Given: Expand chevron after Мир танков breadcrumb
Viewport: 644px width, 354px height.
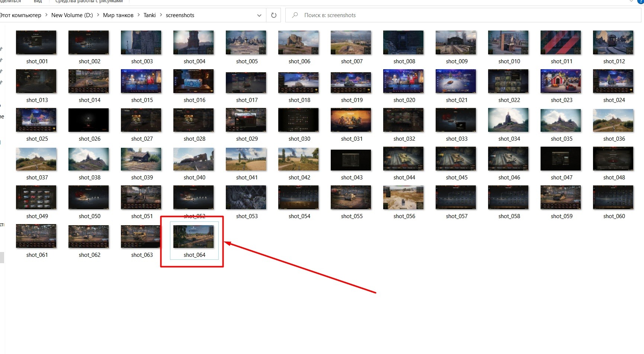Looking at the screenshot, I should point(138,15).
